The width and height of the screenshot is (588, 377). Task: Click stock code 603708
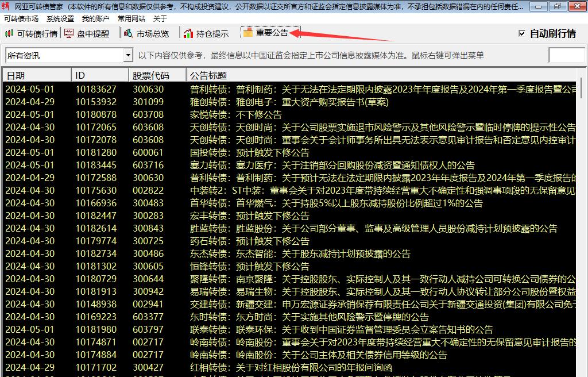(148, 114)
